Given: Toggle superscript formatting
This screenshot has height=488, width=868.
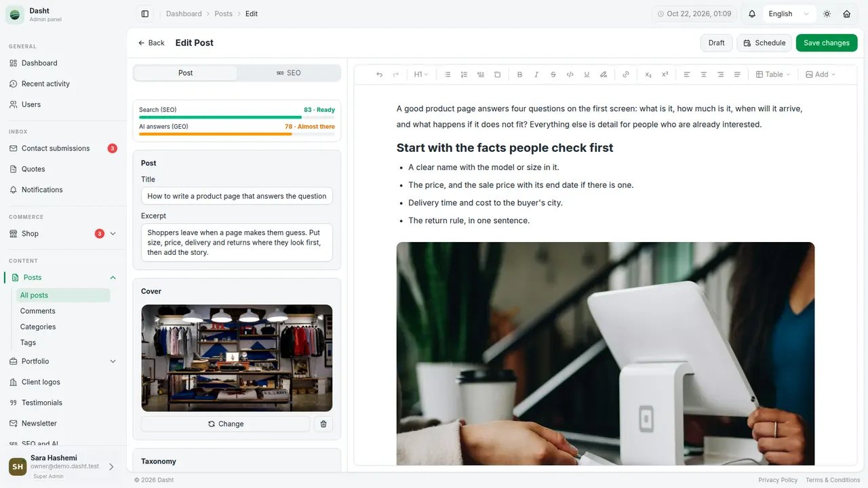Looking at the screenshot, I should click(x=665, y=75).
